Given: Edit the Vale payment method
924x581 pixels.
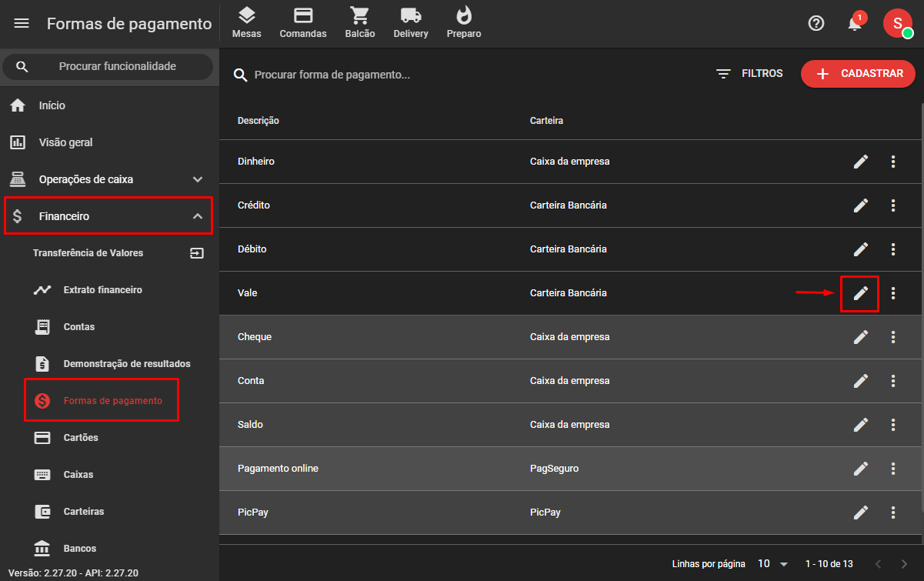Looking at the screenshot, I should (x=860, y=293).
